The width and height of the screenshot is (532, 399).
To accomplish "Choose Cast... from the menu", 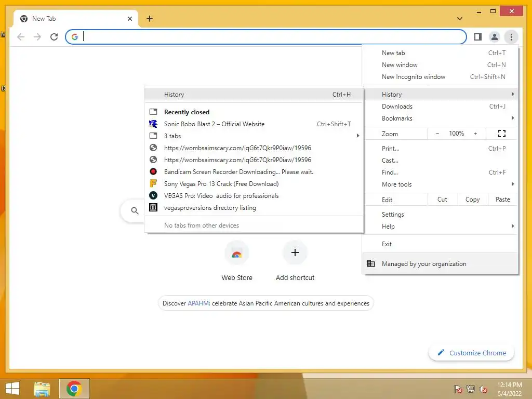I will pos(440,160).
